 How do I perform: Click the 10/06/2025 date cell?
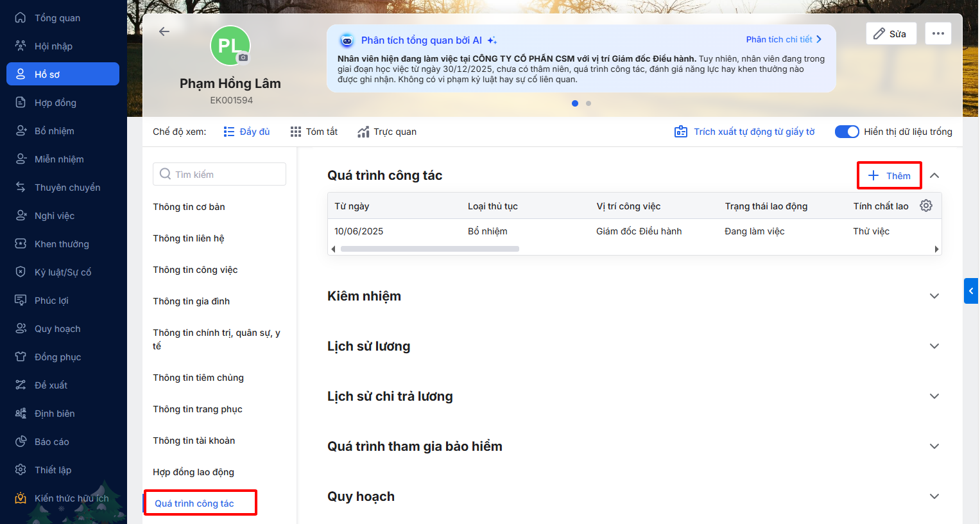click(359, 231)
